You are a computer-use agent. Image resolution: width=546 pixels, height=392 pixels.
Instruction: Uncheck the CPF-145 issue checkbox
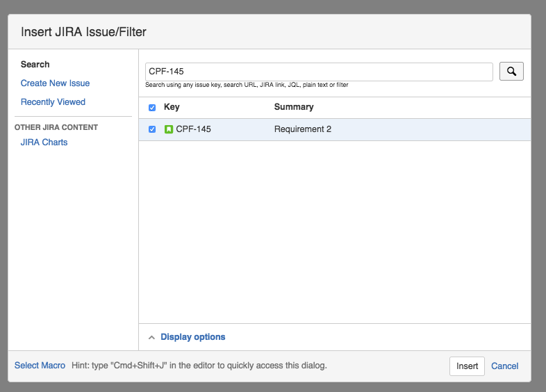pyautogui.click(x=152, y=129)
